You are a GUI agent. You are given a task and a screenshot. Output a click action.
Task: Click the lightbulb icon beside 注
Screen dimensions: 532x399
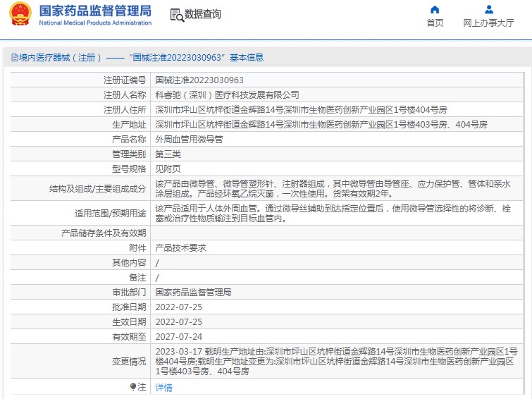(x=133, y=387)
